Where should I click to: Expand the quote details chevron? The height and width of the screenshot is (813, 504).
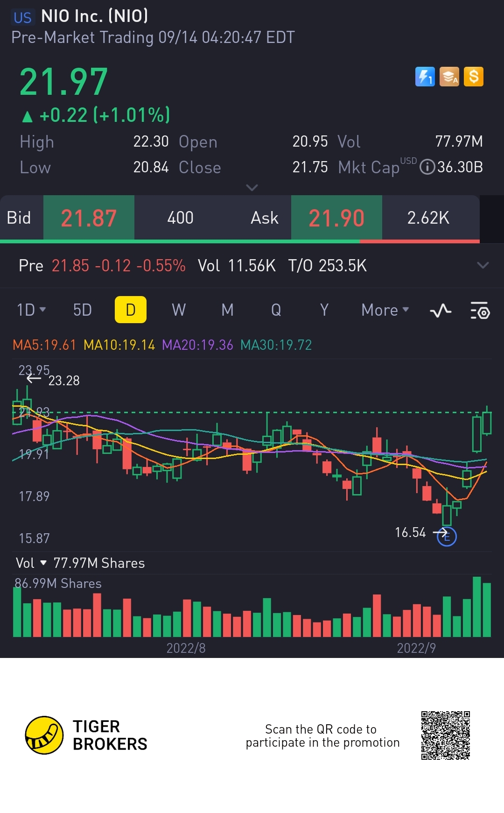tap(252, 188)
